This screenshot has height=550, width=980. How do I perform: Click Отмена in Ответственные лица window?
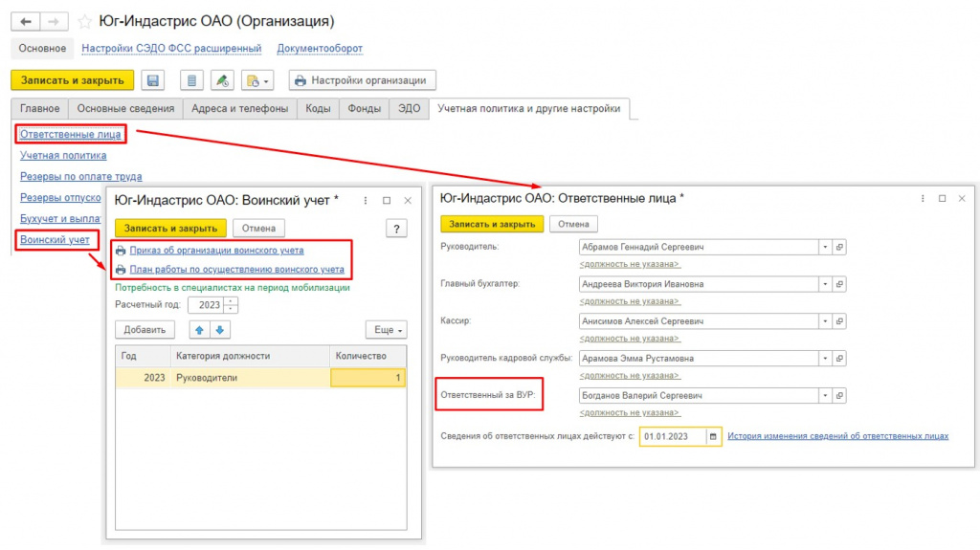tap(573, 224)
